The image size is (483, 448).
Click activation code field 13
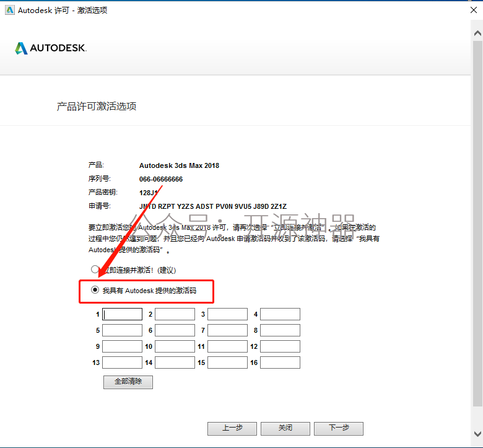point(122,362)
